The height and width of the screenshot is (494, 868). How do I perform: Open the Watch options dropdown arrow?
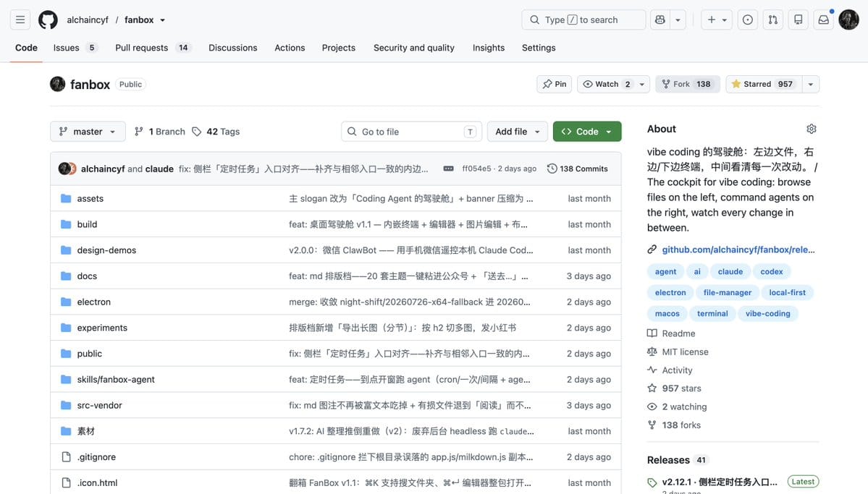642,84
